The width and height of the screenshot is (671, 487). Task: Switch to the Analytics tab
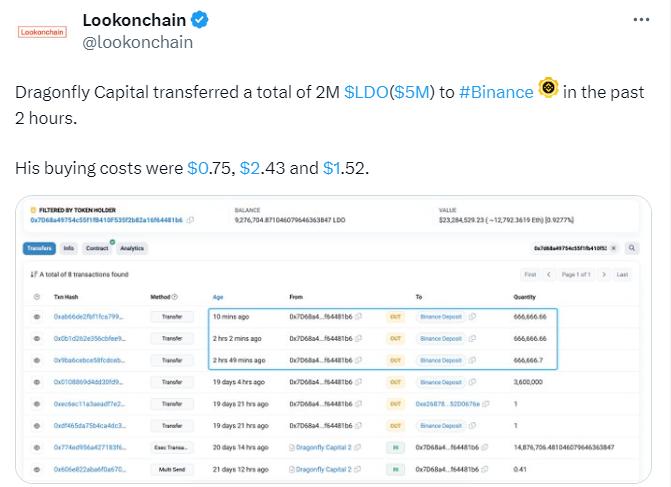132,248
